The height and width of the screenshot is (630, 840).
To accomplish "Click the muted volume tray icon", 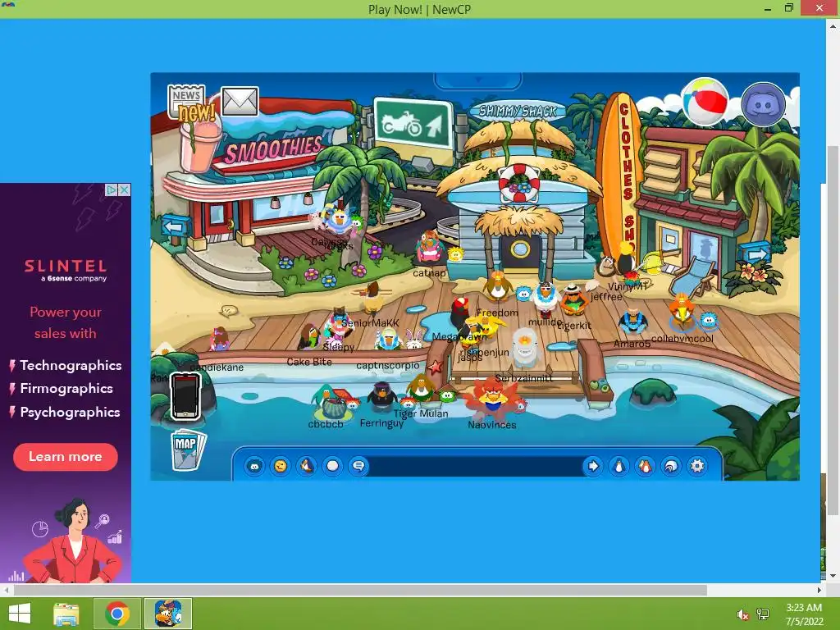I will tap(742, 614).
